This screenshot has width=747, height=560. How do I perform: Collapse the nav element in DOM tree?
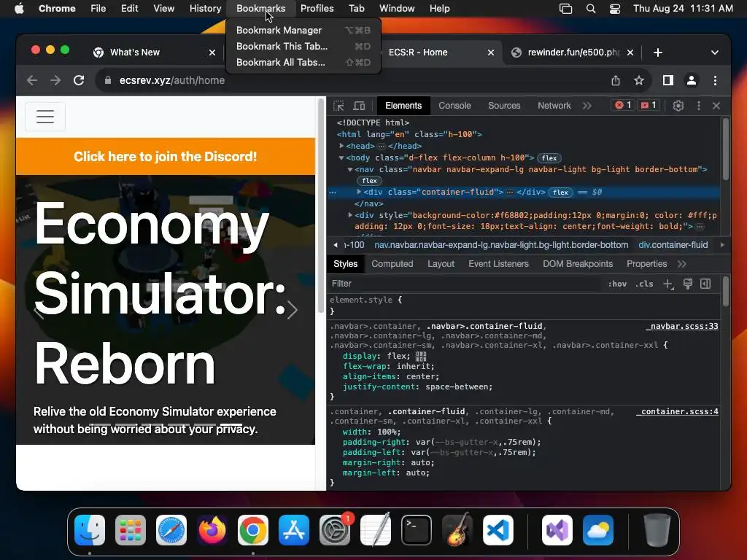(x=350, y=169)
